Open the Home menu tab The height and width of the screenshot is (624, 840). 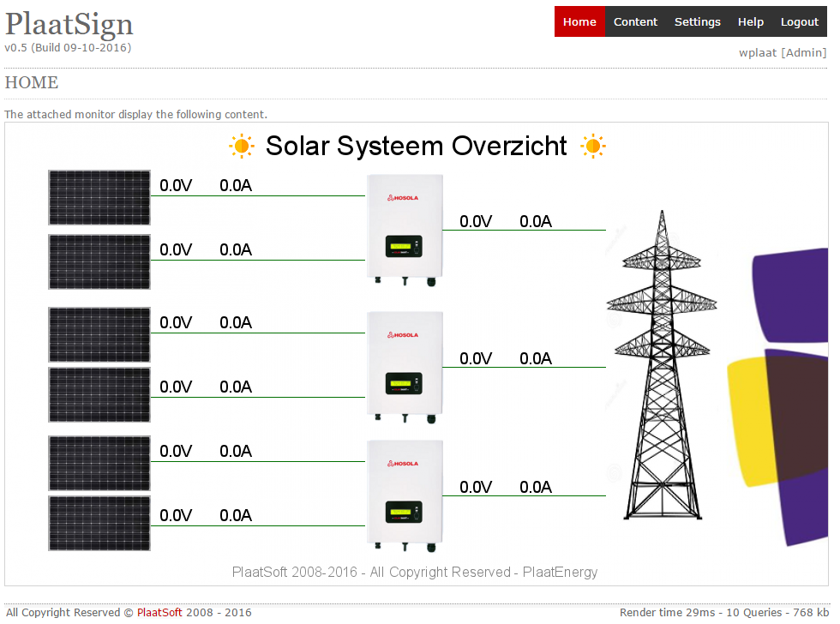click(579, 21)
